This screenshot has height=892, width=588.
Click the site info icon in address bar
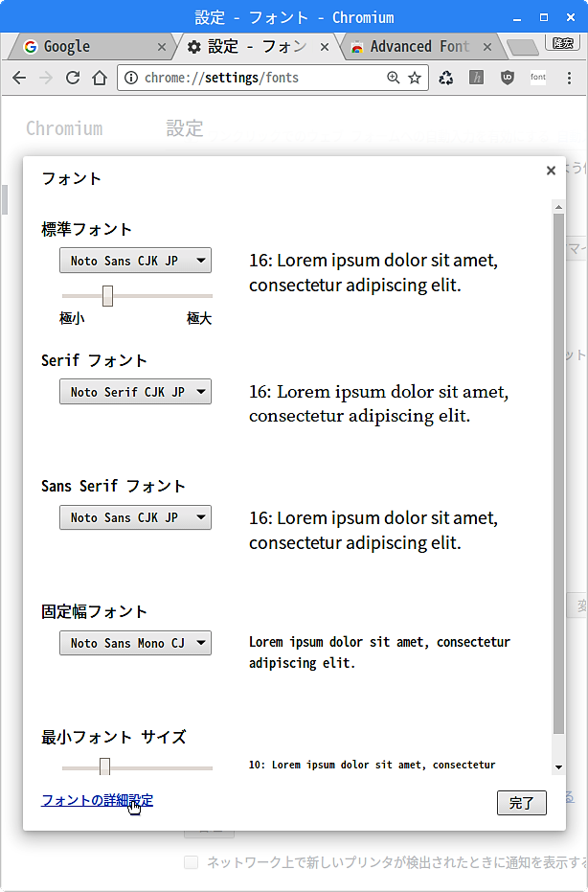(x=131, y=78)
